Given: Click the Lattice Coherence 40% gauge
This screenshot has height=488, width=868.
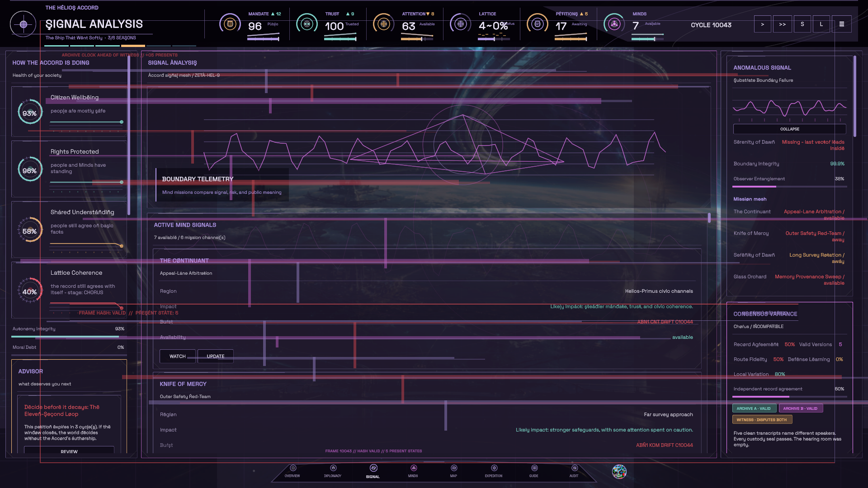Looking at the screenshot, I should tap(30, 291).
